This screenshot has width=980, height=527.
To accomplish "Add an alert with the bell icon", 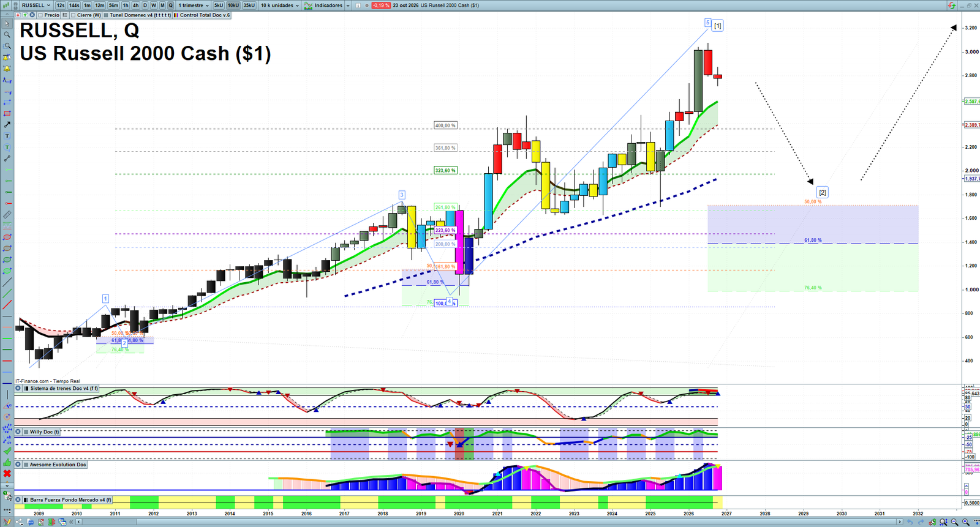I will [x=7, y=69].
